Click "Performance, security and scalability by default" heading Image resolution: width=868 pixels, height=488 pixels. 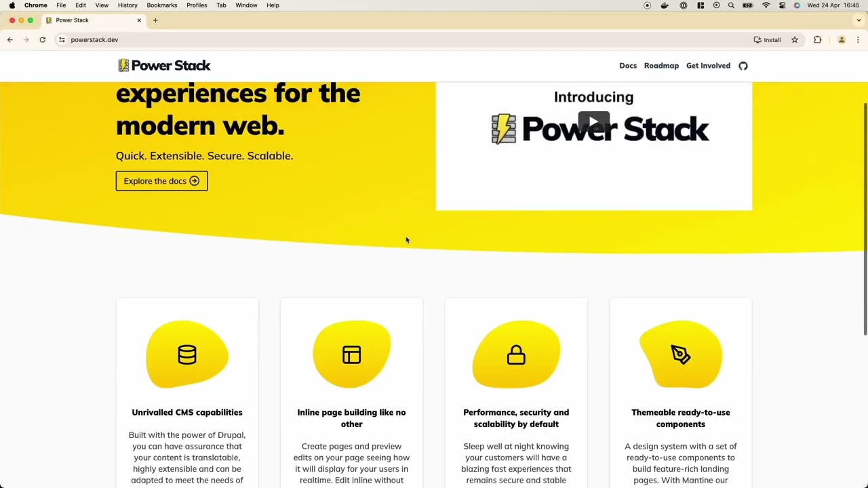pos(516,418)
